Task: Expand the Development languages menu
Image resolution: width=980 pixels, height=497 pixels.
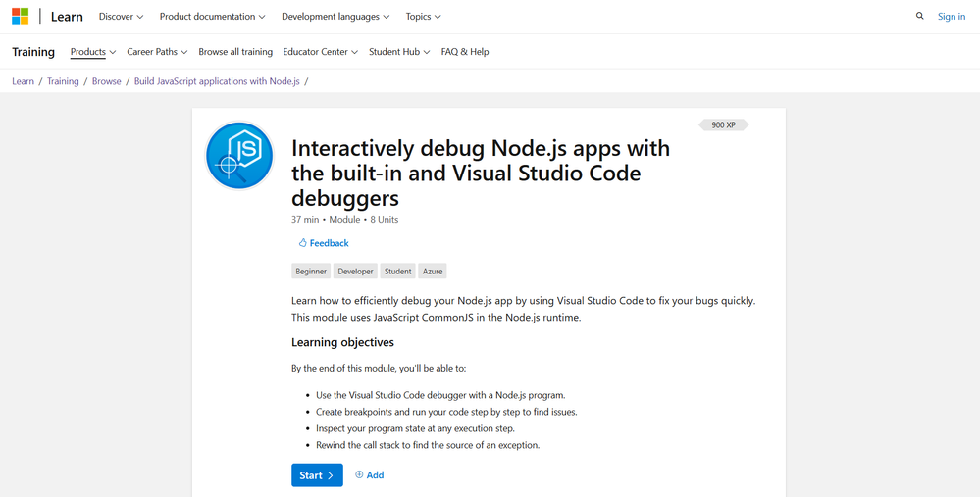Action: tap(335, 17)
